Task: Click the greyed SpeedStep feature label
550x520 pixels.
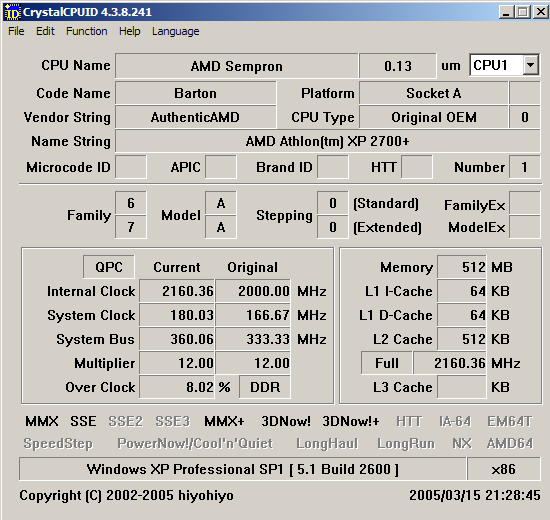Action: (x=58, y=444)
